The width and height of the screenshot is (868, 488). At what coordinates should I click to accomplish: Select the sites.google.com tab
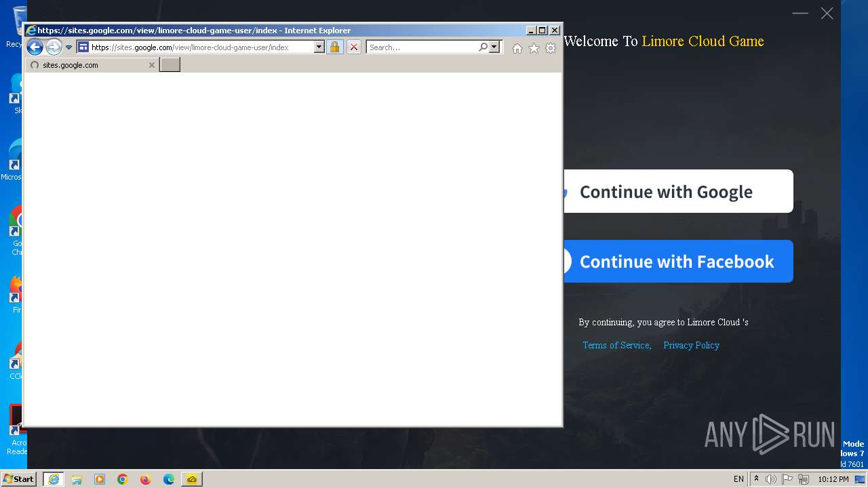tap(92, 65)
